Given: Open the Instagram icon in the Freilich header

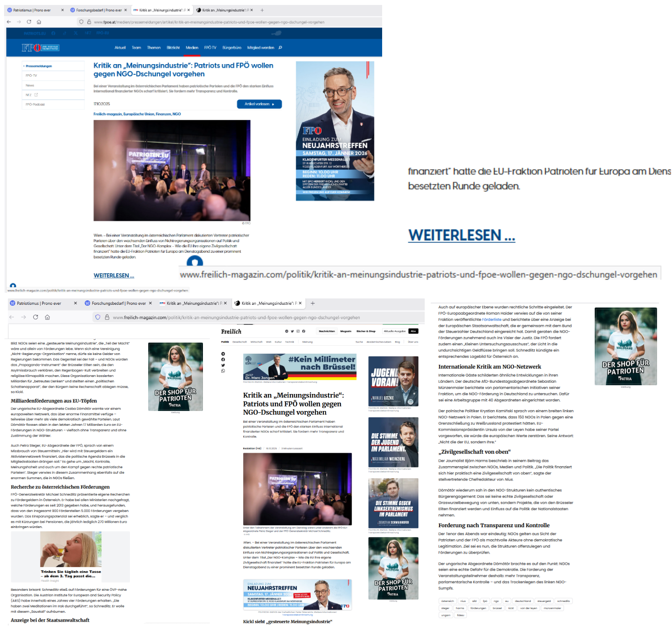Looking at the screenshot, I should click(x=298, y=331).
